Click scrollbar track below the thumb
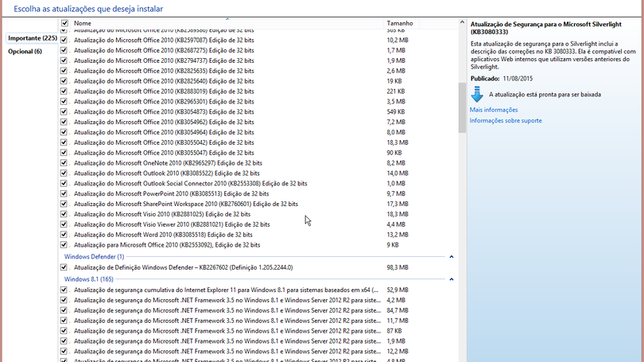 (462, 247)
